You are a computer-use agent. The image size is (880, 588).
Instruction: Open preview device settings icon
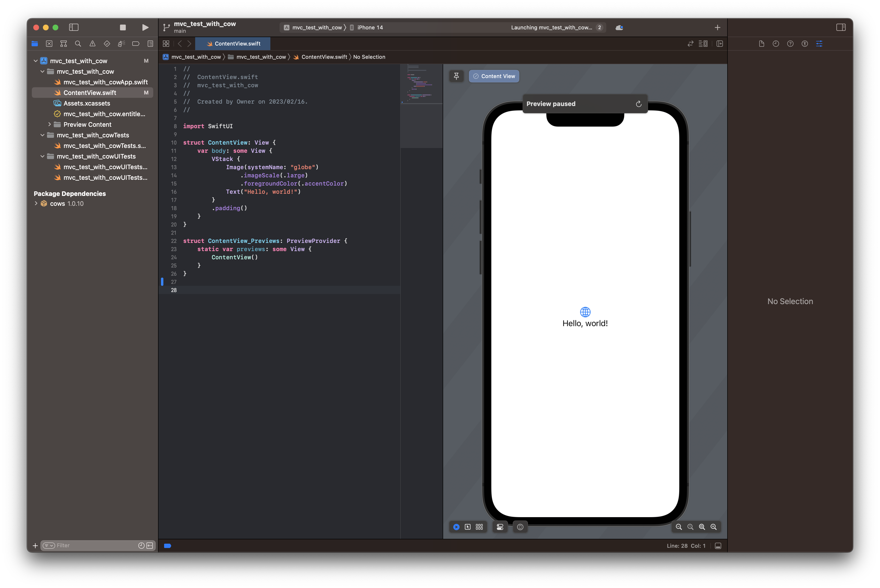coord(500,527)
